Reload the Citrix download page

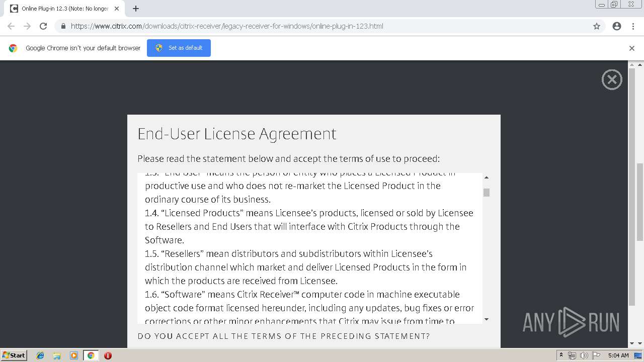click(43, 26)
